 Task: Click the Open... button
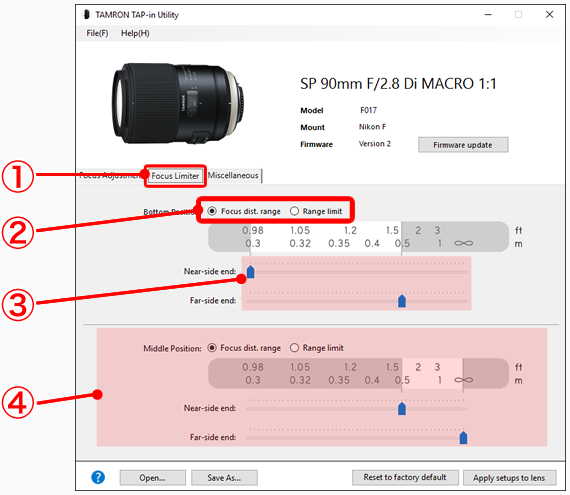tap(153, 478)
